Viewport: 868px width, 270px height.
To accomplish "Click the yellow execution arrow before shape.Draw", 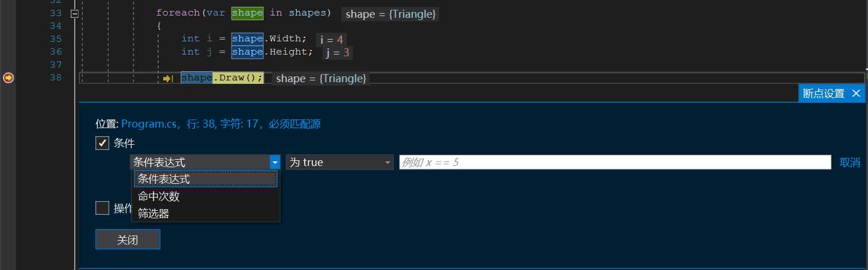I will pos(168,79).
